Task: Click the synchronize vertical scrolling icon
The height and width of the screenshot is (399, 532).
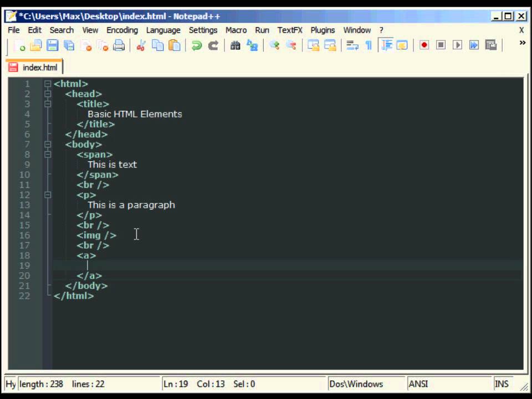Action: 313,45
